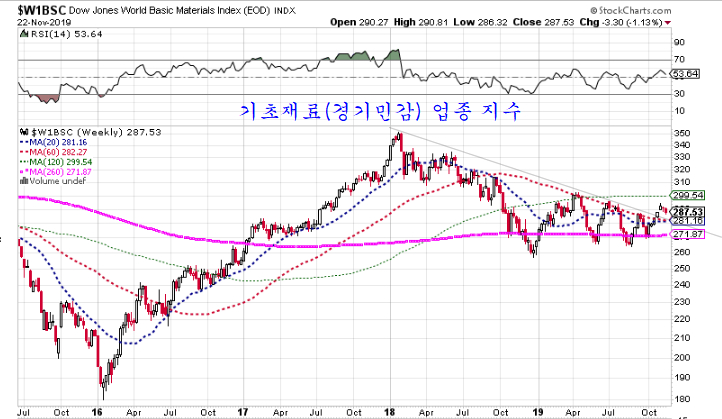722x419 pixels.
Task: Click the Chg -3.30 (-1.13%) value
Action: (620, 22)
